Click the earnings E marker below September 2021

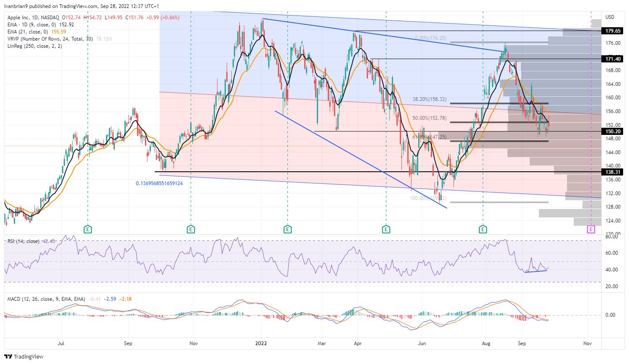coord(87,230)
